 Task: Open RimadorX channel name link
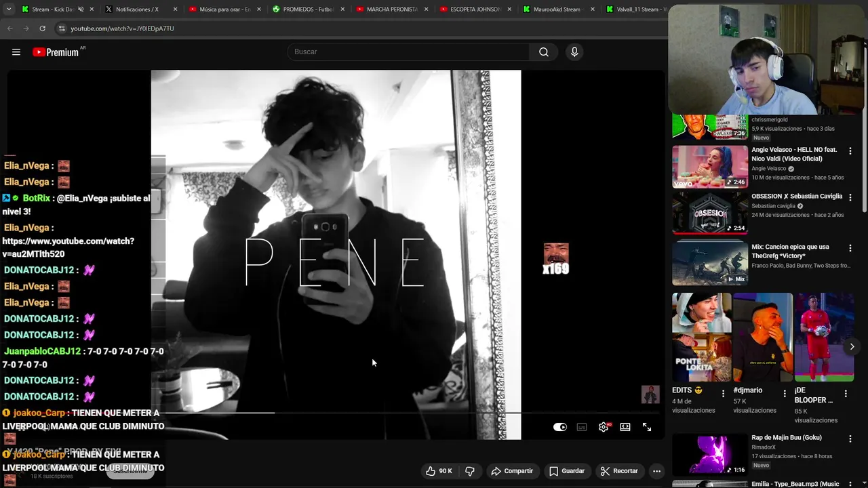(764, 447)
